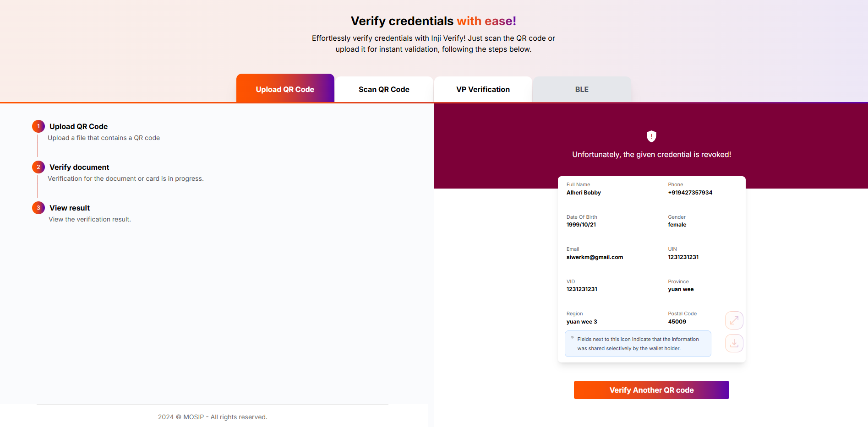Download the verified credential card

pos(734,343)
